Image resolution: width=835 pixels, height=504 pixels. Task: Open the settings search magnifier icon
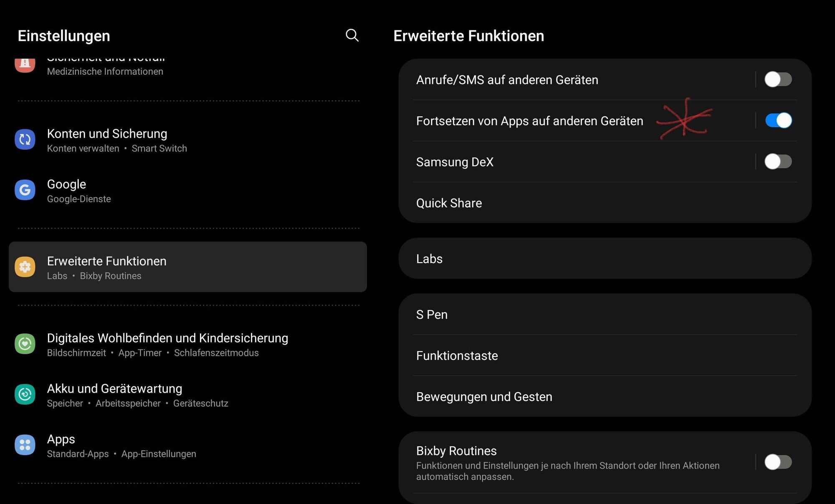(352, 35)
